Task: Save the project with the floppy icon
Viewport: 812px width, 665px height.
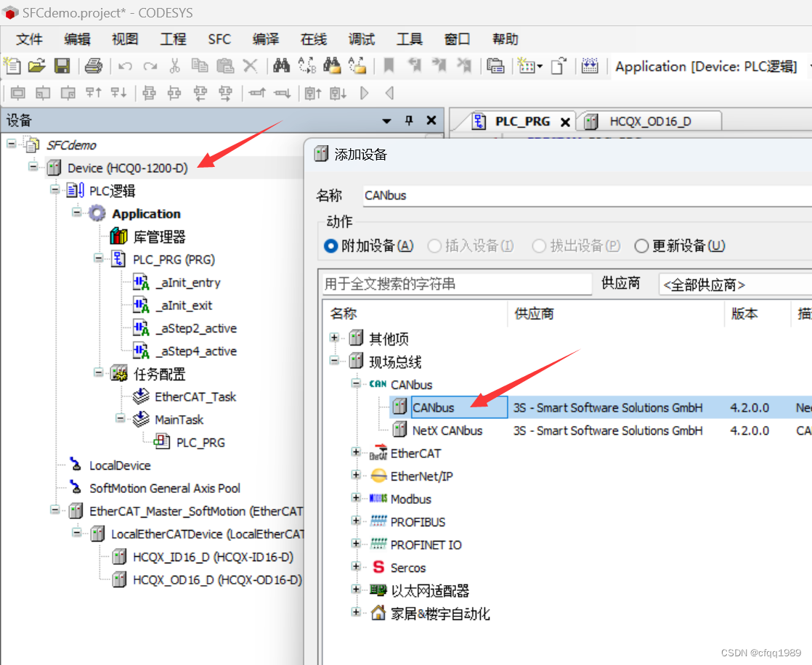Action: tap(62, 66)
